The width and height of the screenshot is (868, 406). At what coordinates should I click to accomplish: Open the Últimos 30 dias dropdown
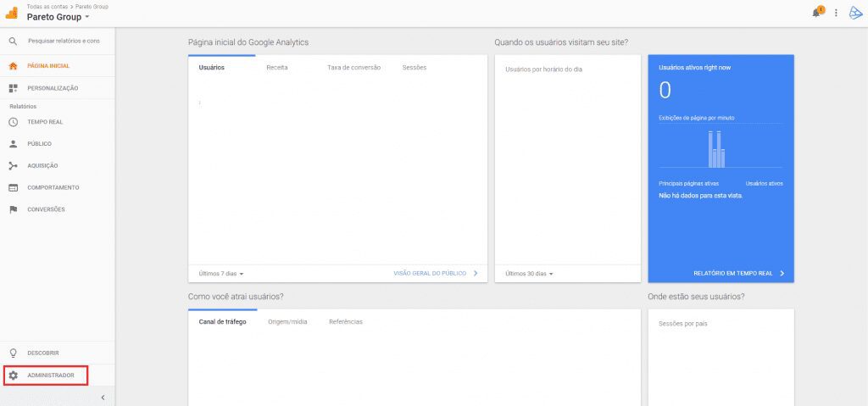click(529, 274)
